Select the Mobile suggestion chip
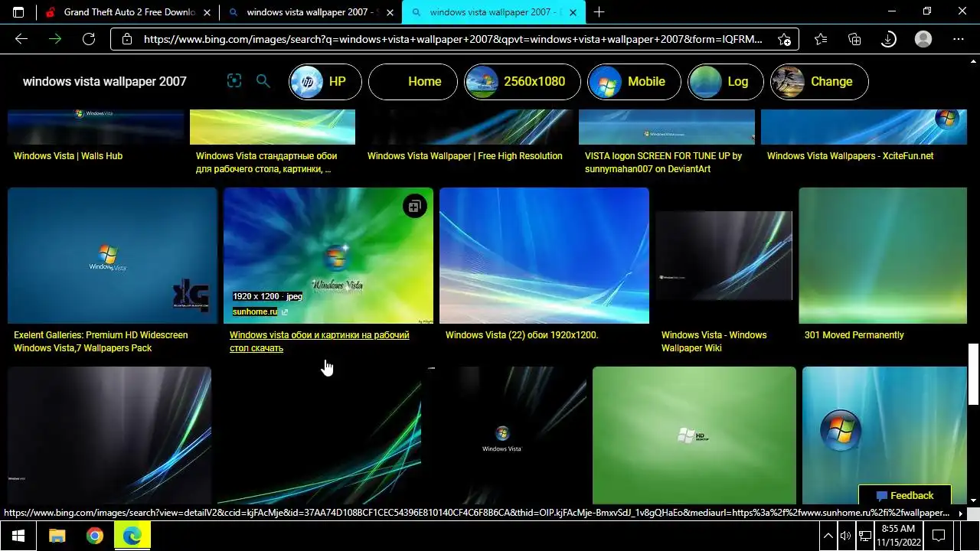 (634, 81)
